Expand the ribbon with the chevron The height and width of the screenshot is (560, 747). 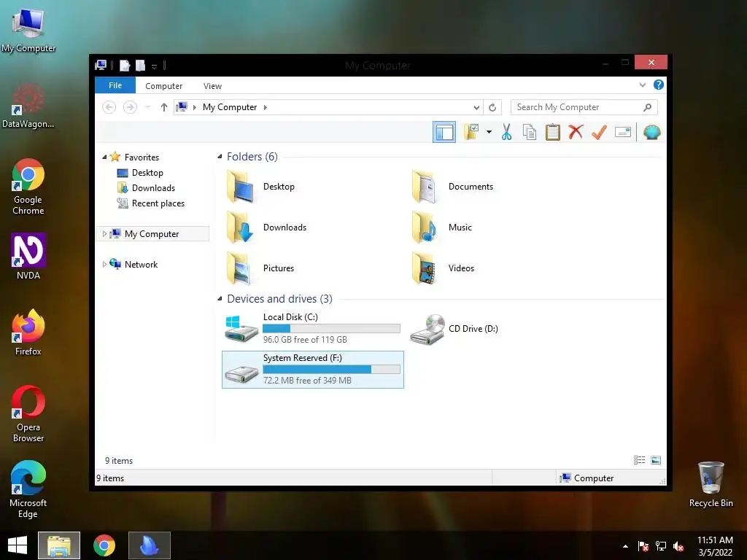[x=642, y=85]
